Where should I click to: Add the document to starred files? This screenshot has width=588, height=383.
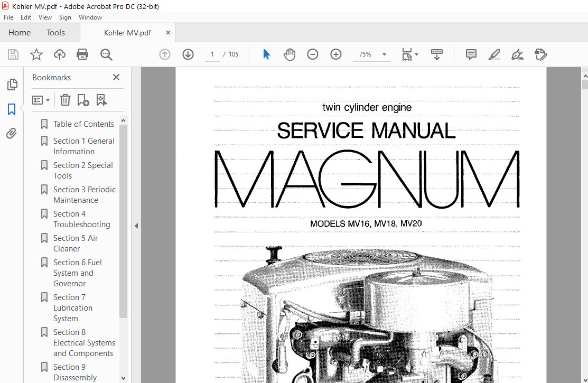36,54
